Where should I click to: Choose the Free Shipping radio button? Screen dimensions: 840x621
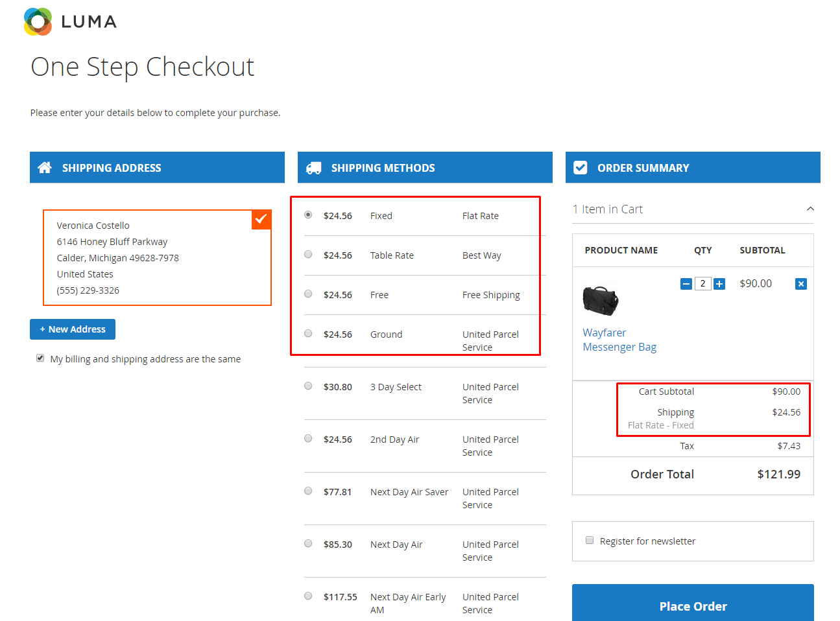pos(308,294)
